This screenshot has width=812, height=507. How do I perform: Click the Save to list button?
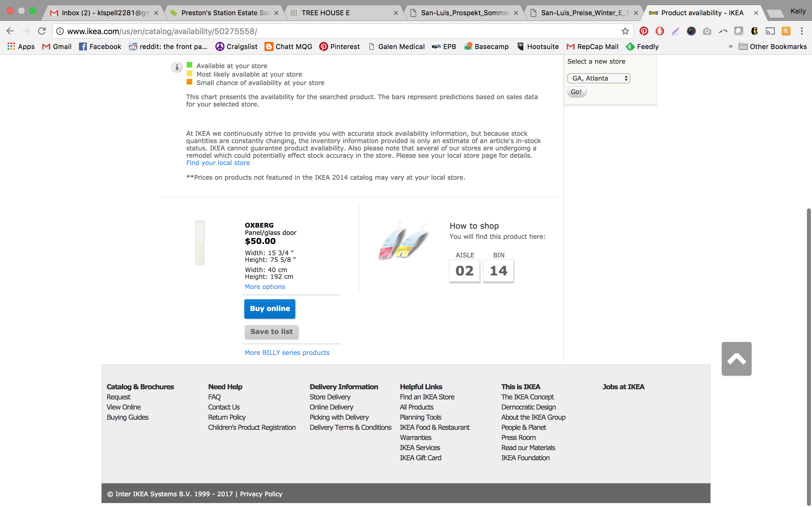(272, 332)
